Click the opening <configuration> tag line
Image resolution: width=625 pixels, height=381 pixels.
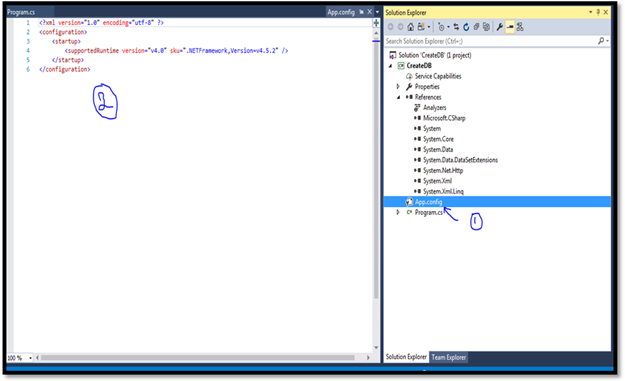coord(63,32)
